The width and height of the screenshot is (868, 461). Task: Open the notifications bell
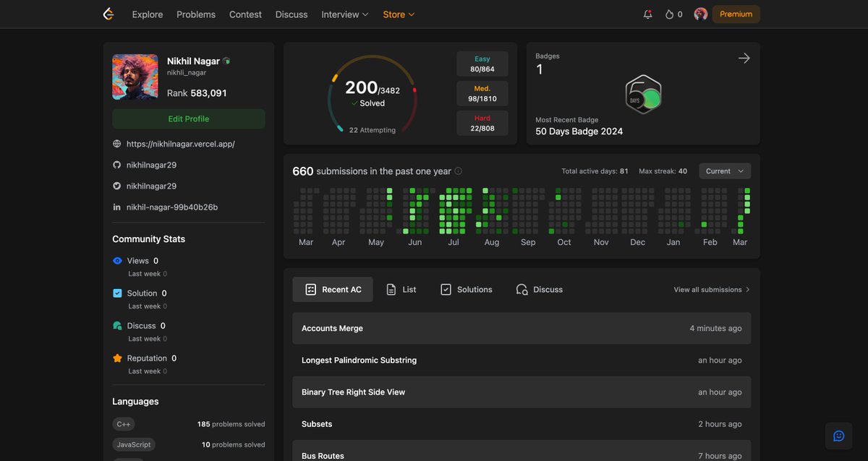point(647,14)
